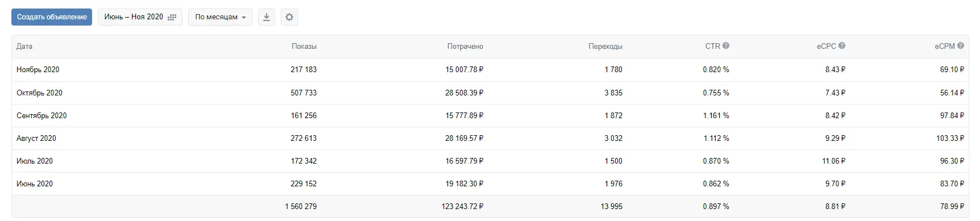Expand the По месяцам grouping dropdown
The height and width of the screenshot is (221, 980).
[220, 17]
